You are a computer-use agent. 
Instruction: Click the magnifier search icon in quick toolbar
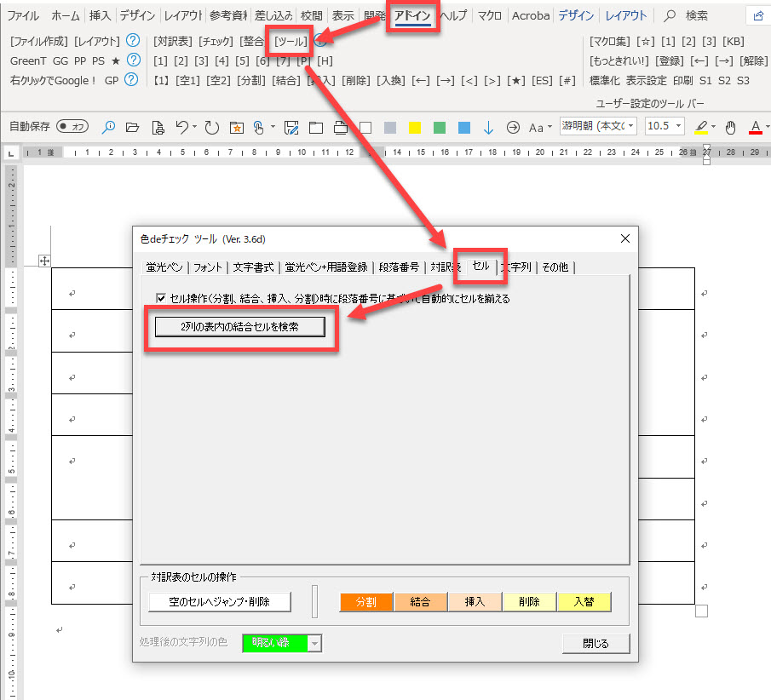pyautogui.click(x=108, y=128)
